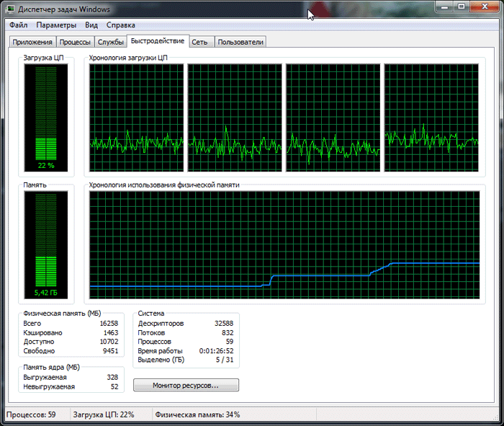Viewport: 504px width, 426px height.
Task: Click status bar text Физическая память: 34%
Action: point(198,414)
